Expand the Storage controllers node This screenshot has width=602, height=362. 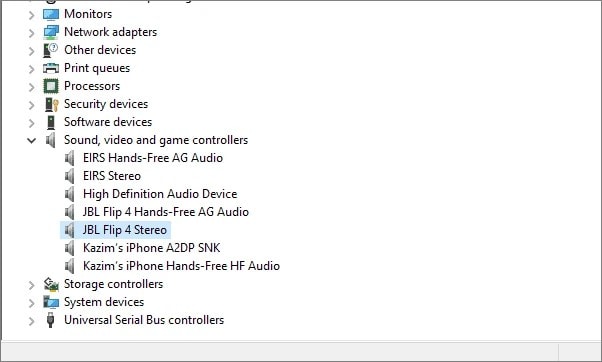click(31, 285)
